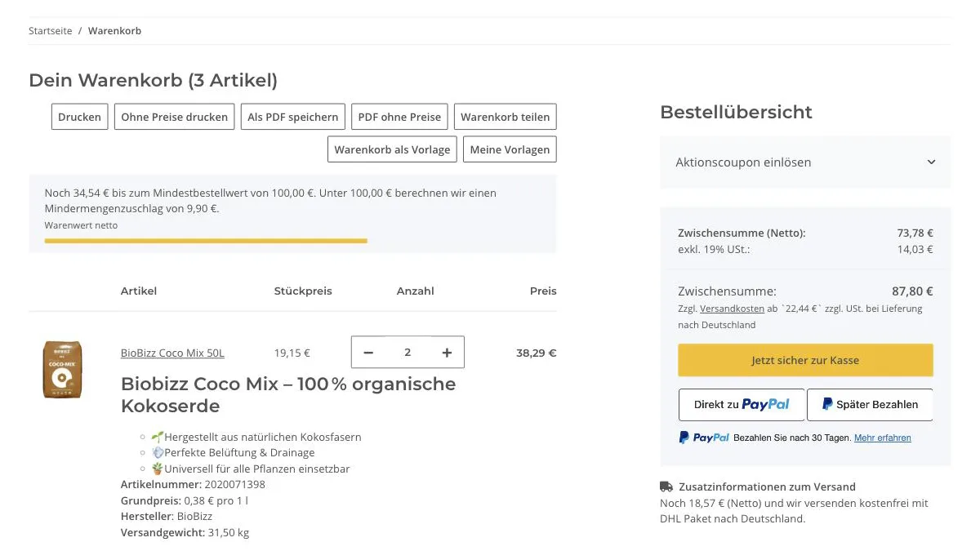Viewport: 980px width, 551px height.
Task: Click the Perfekte Belüftung & Drainage bullet
Action: pyautogui.click(x=233, y=452)
